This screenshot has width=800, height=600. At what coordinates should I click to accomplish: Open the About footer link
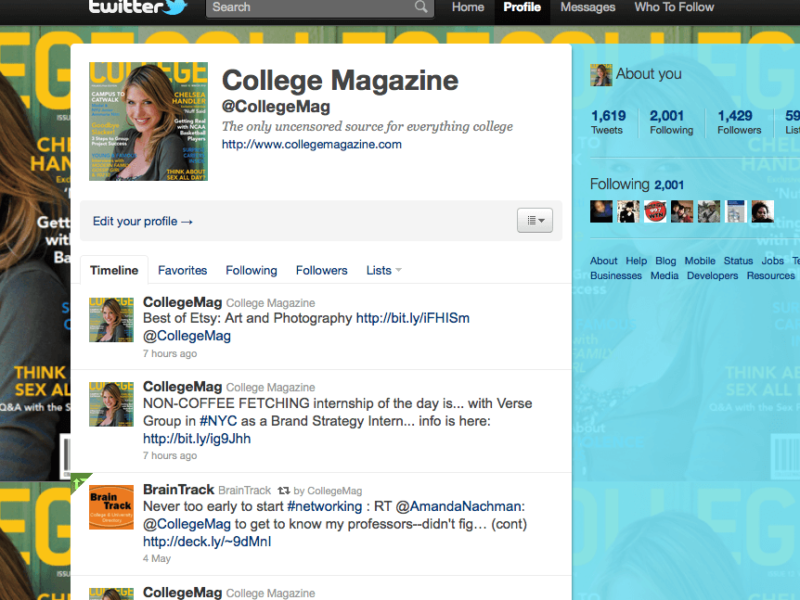(x=604, y=261)
